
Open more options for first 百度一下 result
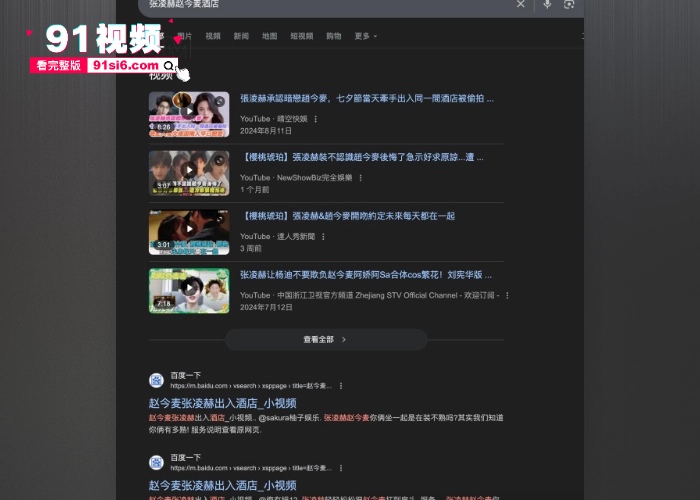coord(341,386)
